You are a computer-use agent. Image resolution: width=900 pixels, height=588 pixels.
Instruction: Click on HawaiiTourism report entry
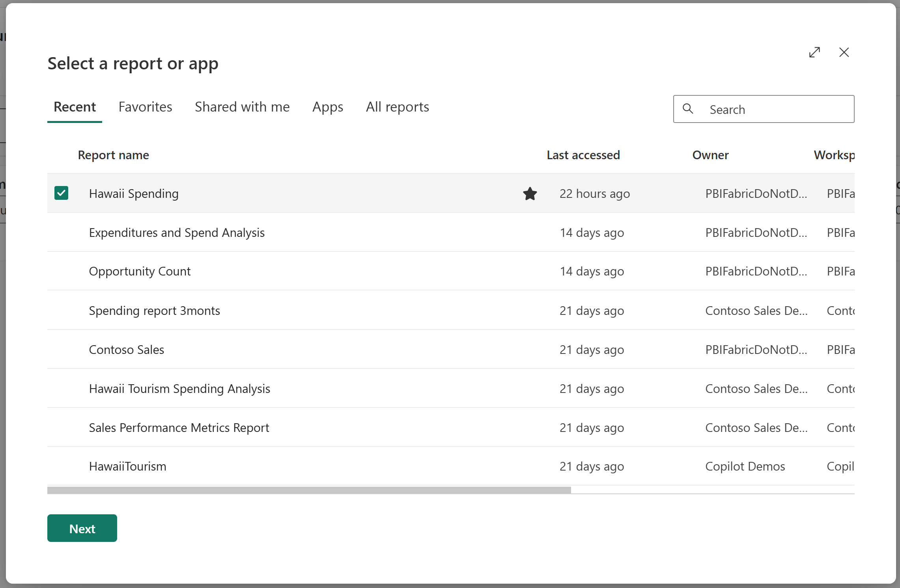coord(128,467)
